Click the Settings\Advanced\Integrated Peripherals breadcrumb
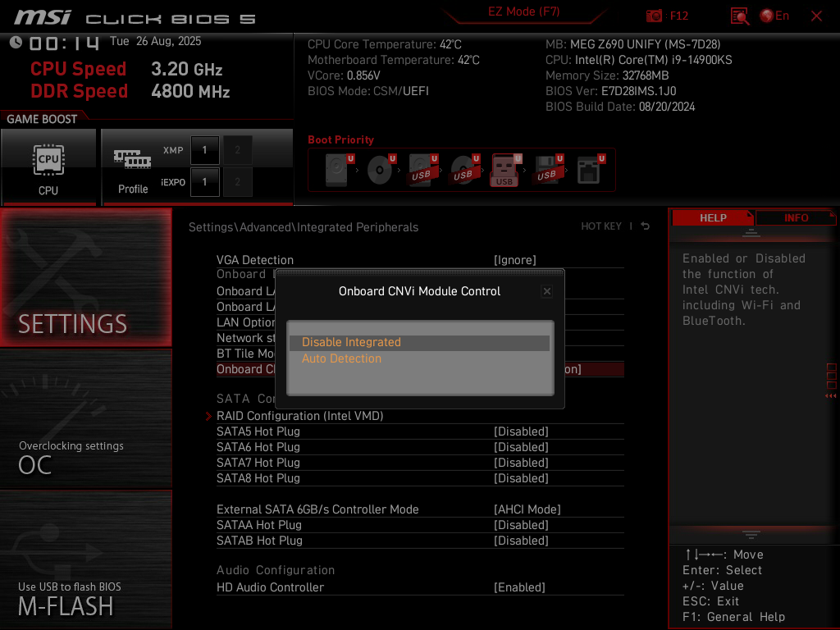The height and width of the screenshot is (630, 840). pos(304,227)
